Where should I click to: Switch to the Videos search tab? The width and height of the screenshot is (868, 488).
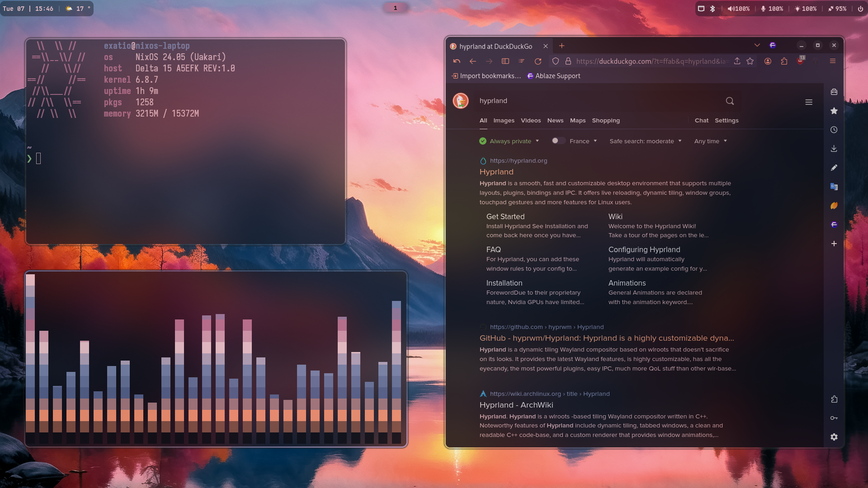click(530, 121)
